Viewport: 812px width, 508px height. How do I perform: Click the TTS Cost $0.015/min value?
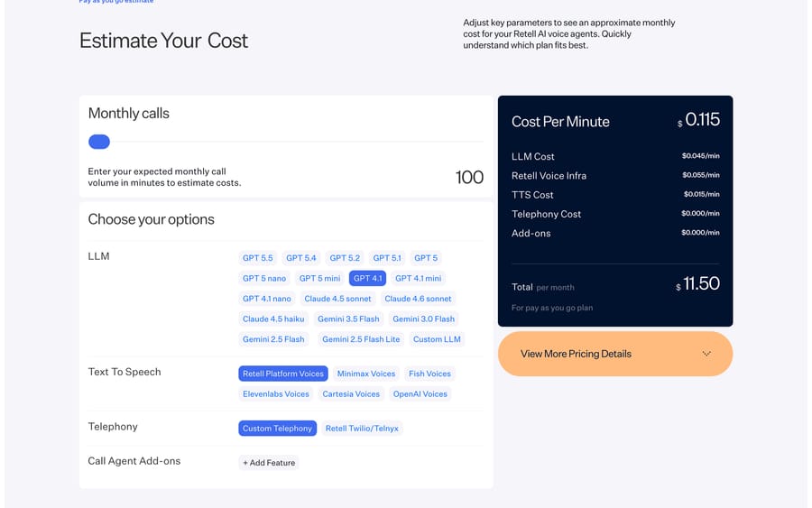click(702, 194)
